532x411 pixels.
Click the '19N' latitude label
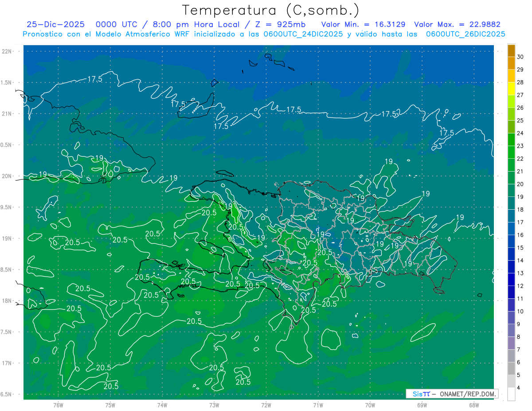click(x=7, y=239)
